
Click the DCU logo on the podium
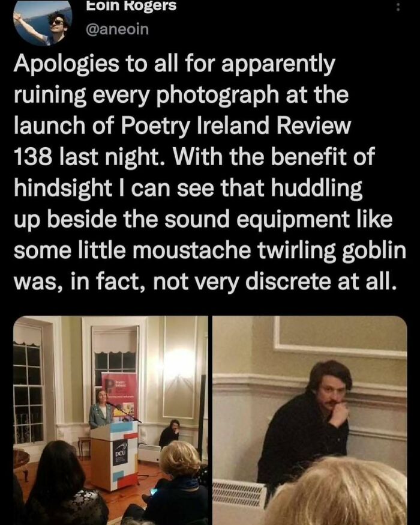click(119, 453)
